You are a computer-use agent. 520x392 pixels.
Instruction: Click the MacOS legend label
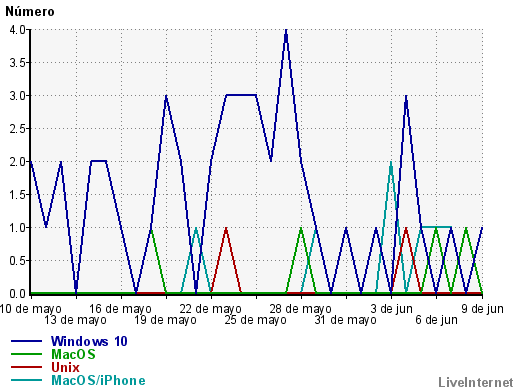coord(73,354)
